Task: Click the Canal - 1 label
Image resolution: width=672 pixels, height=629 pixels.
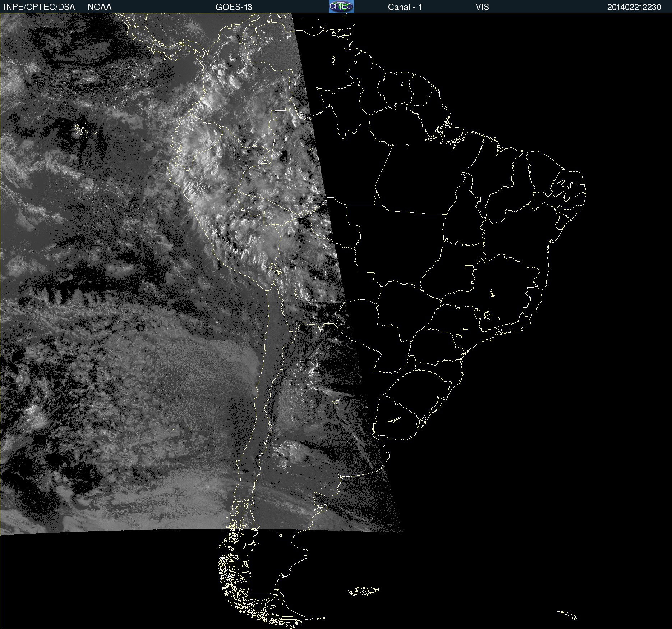Action: pos(405,7)
